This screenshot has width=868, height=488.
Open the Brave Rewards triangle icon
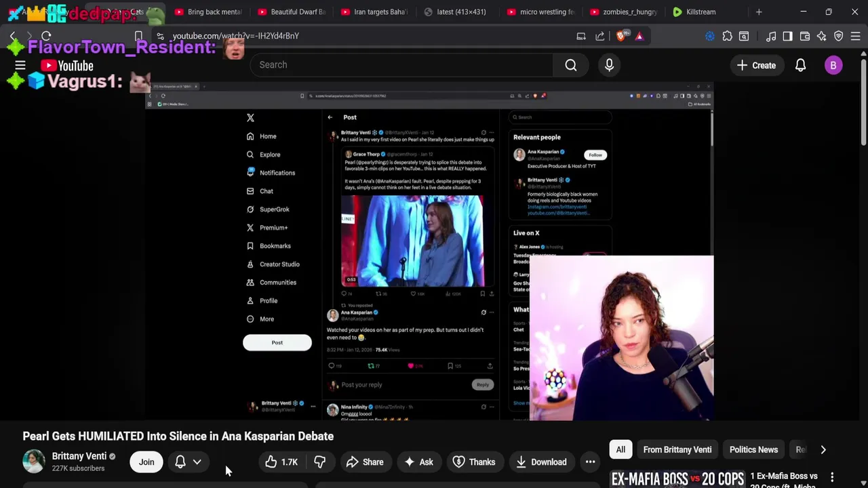point(639,36)
